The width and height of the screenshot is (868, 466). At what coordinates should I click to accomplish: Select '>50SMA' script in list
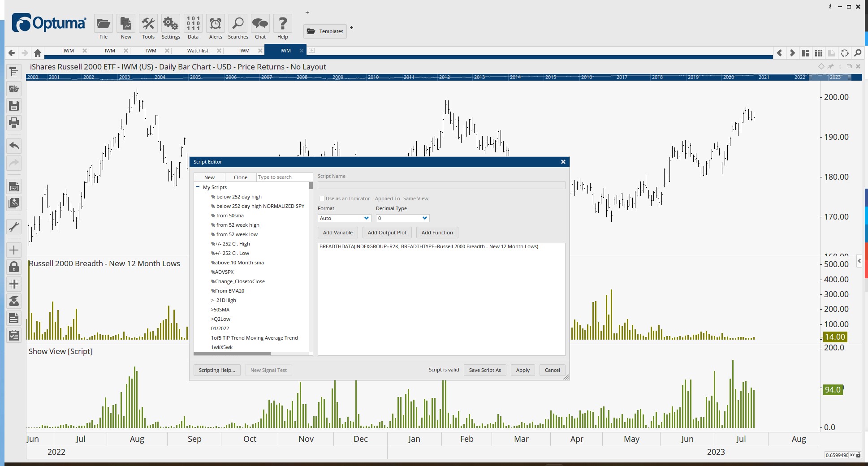click(220, 310)
